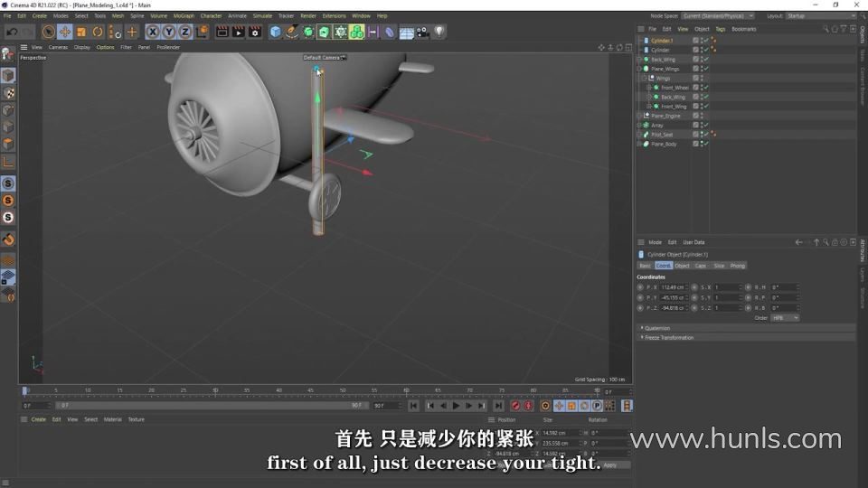Viewport: 868px width, 488px height.
Task: Click the timeline preview range slider
Action: click(212, 406)
